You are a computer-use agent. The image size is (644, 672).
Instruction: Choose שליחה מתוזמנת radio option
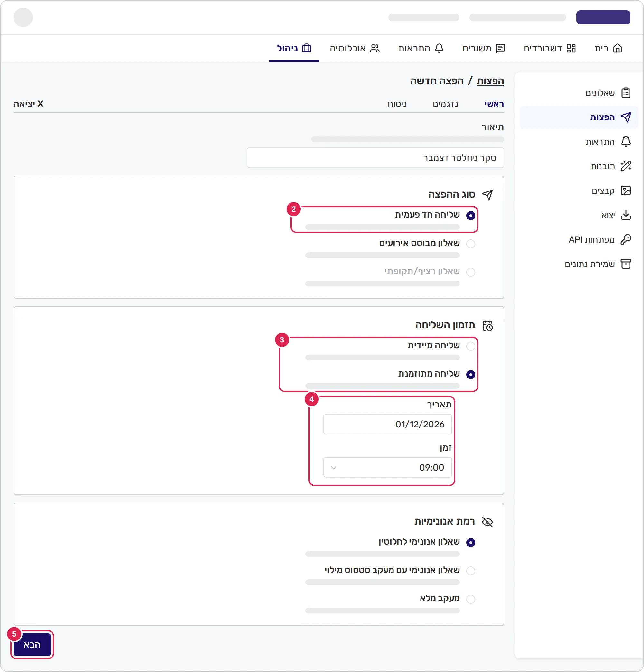(x=470, y=374)
